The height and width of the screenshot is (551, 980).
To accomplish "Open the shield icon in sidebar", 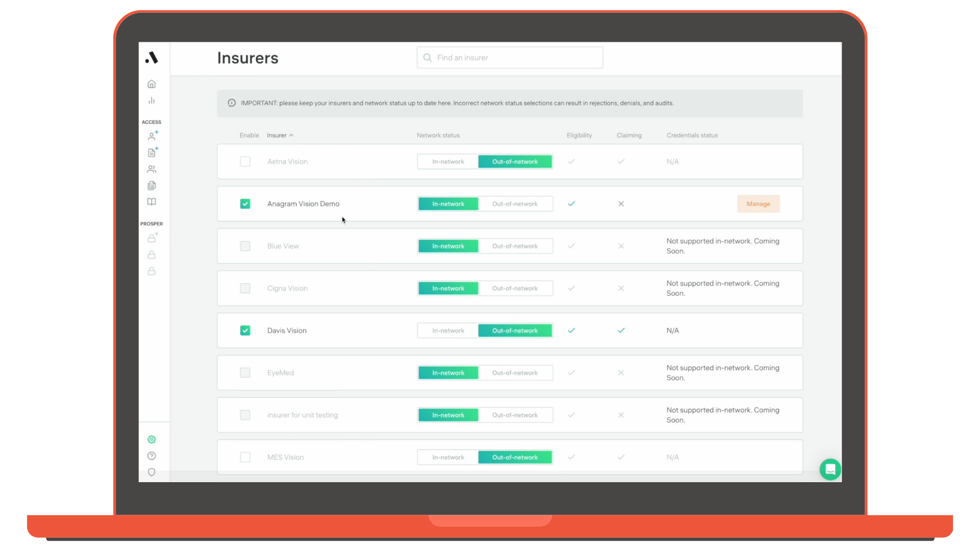I will tap(152, 472).
